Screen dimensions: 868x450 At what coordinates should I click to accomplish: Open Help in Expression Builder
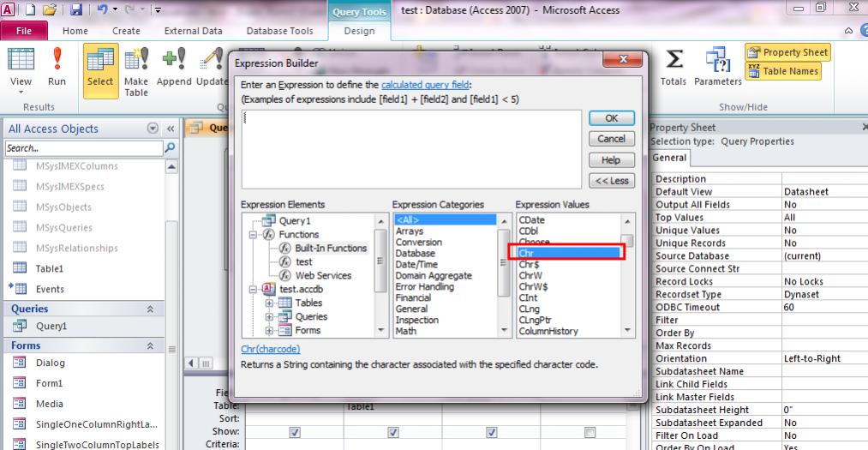(612, 160)
